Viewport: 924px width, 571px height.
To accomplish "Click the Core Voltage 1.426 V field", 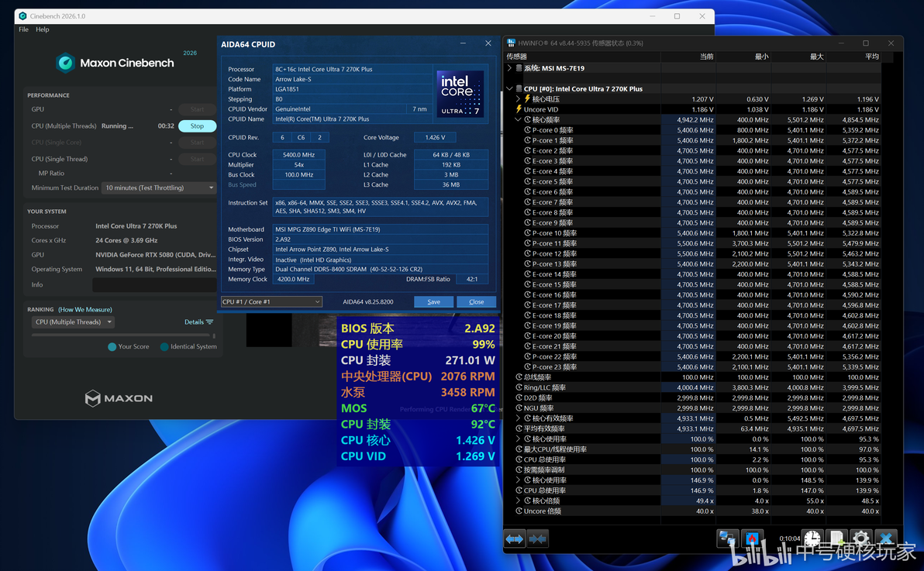I will 435,137.
